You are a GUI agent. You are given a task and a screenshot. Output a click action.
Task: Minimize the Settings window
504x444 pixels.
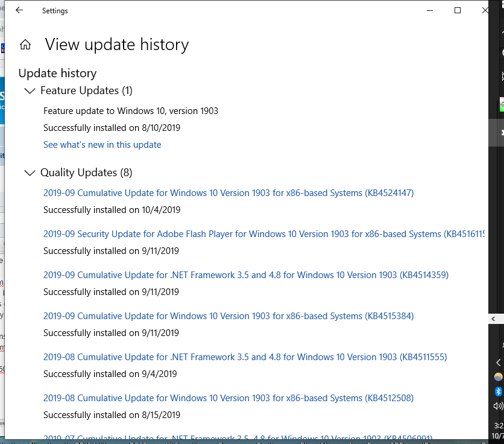430,11
